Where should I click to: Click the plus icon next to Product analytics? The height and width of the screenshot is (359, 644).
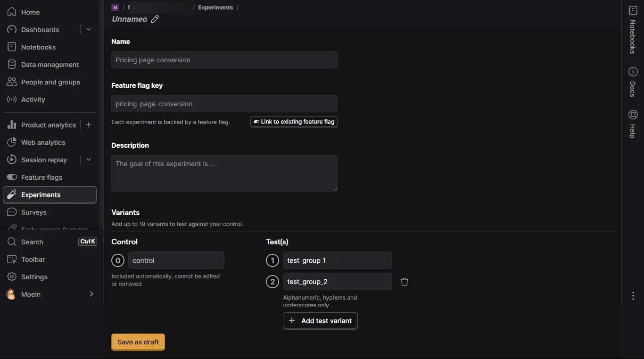coord(88,125)
